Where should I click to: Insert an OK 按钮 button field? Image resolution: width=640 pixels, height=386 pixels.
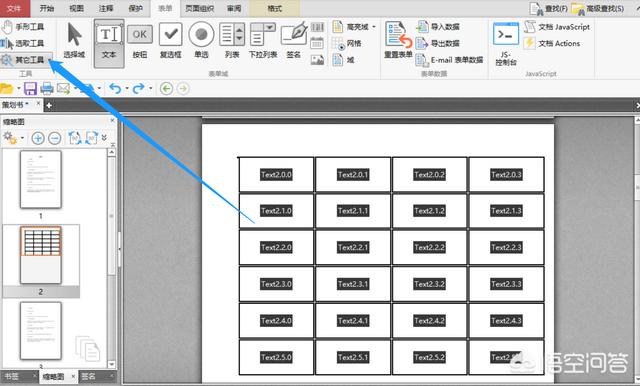[x=140, y=40]
